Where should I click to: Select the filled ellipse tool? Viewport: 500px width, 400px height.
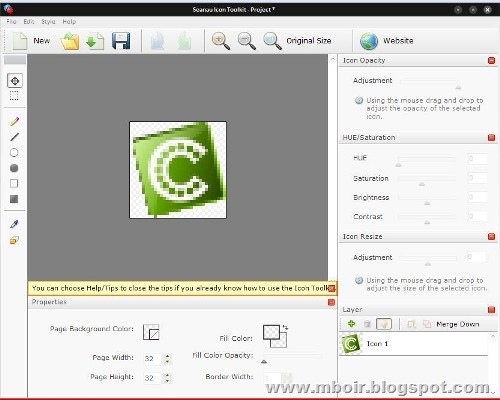click(x=14, y=168)
